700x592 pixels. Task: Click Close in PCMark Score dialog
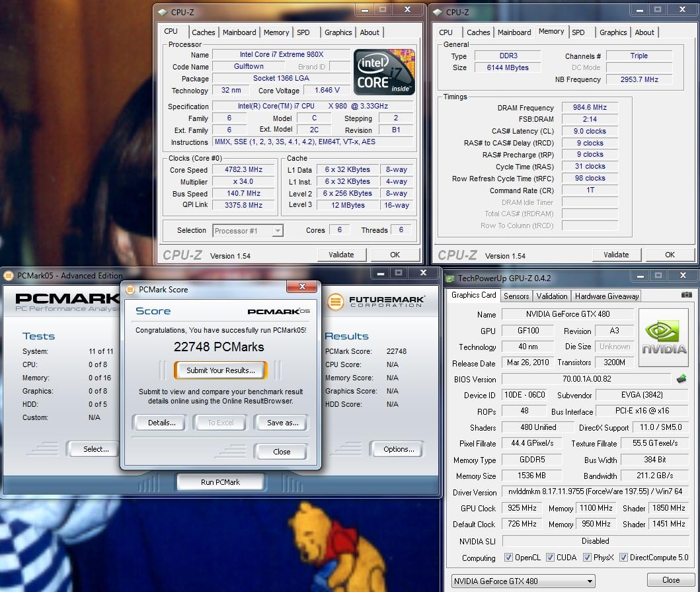click(282, 452)
